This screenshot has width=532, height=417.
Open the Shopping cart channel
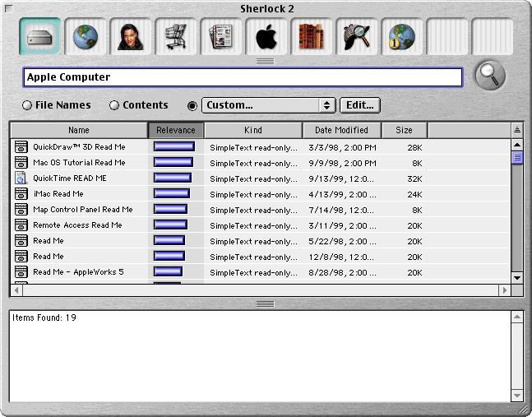pyautogui.click(x=176, y=37)
